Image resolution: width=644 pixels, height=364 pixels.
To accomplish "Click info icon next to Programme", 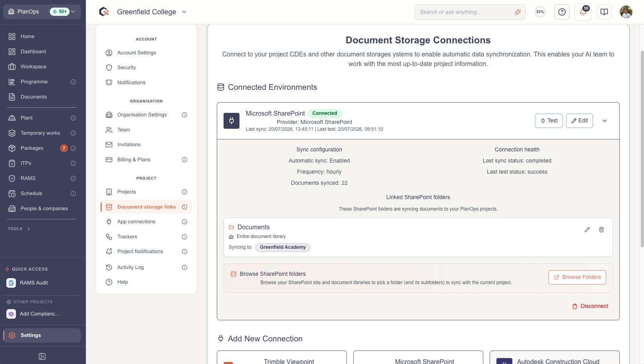I will pyautogui.click(x=73, y=82).
